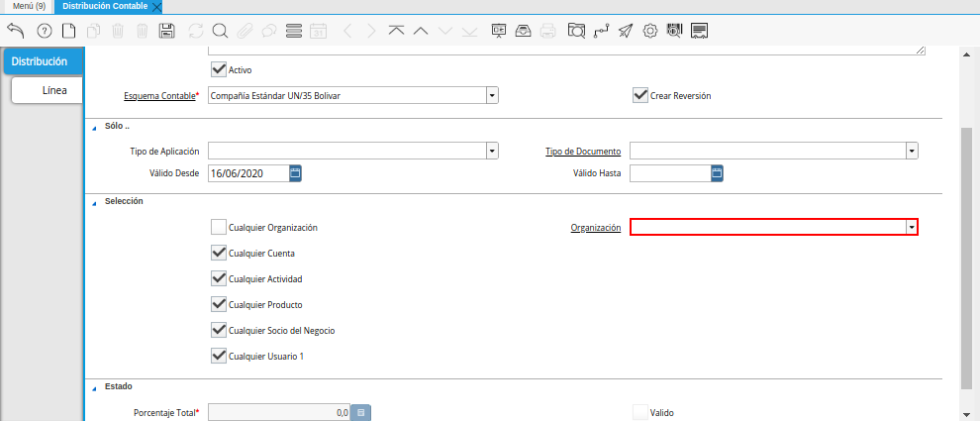Save the record with floppy disk icon
Image resolution: width=980 pixels, height=421 pixels.
167,31
